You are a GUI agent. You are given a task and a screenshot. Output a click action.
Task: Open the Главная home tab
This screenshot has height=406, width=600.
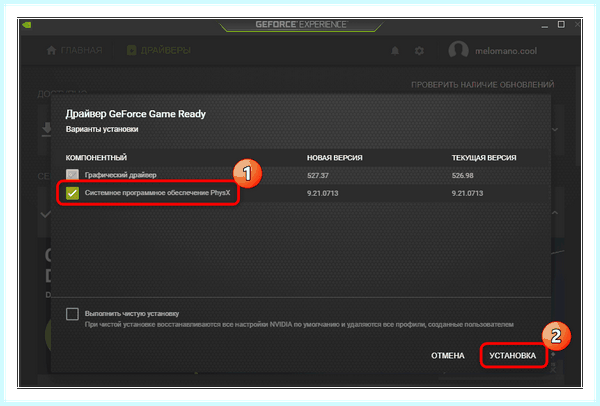tap(74, 51)
